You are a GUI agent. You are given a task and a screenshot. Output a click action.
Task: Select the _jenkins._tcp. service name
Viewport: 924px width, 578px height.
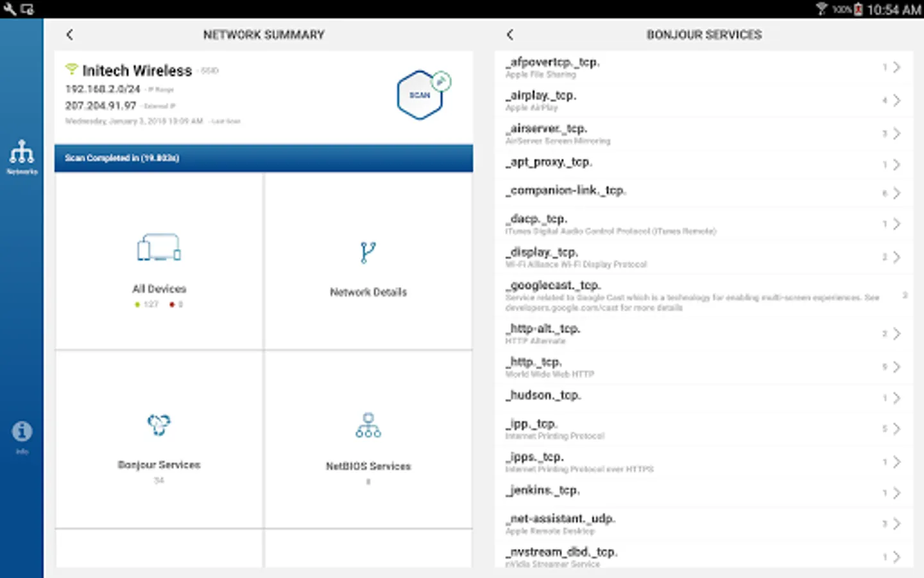(x=543, y=491)
